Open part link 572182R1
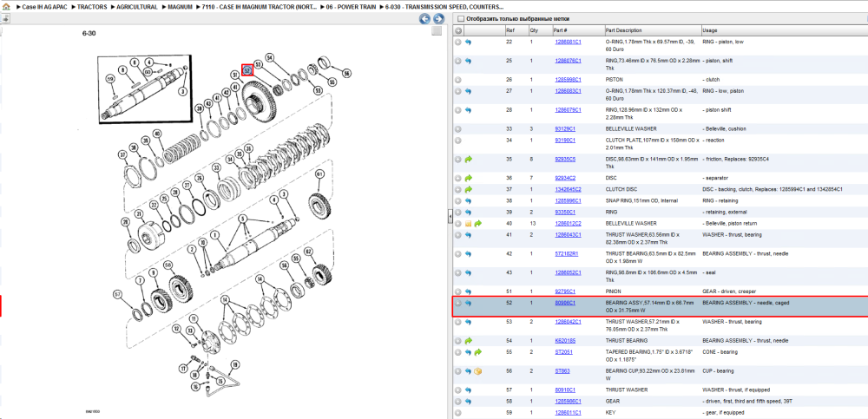This screenshot has height=419, width=868. click(x=566, y=253)
